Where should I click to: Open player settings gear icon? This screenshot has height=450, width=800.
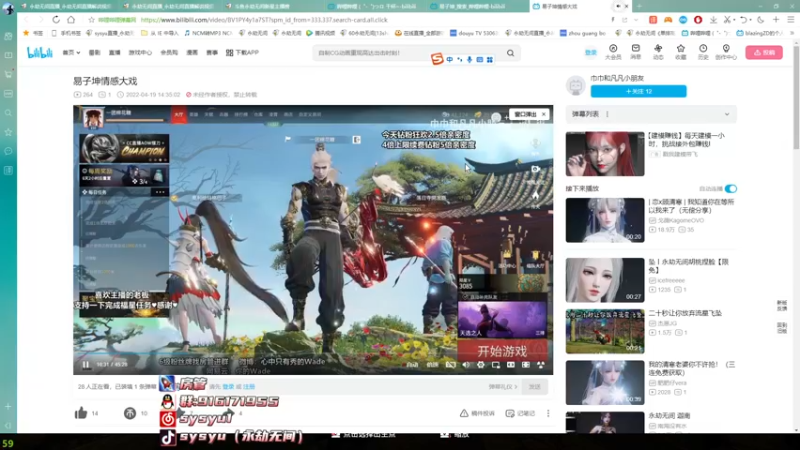tap(481, 364)
